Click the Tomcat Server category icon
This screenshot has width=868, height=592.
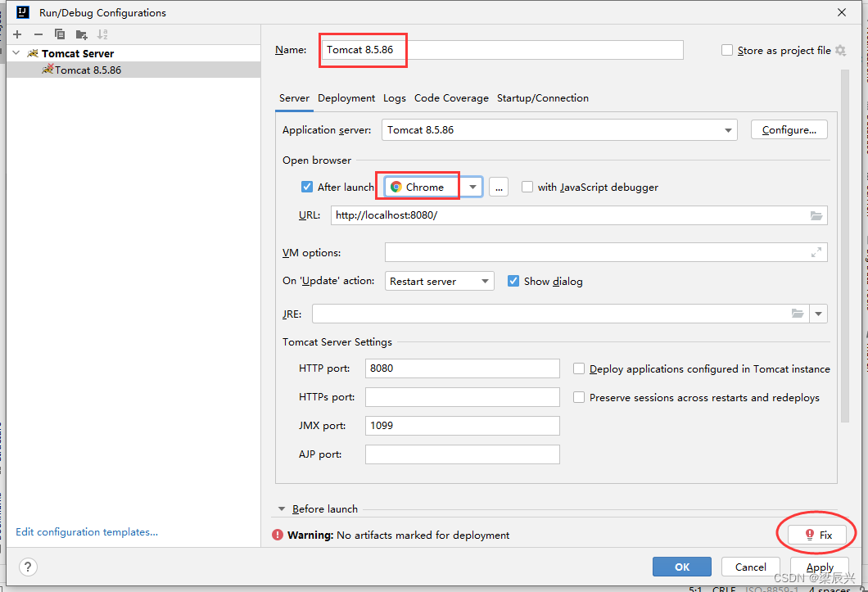33,53
